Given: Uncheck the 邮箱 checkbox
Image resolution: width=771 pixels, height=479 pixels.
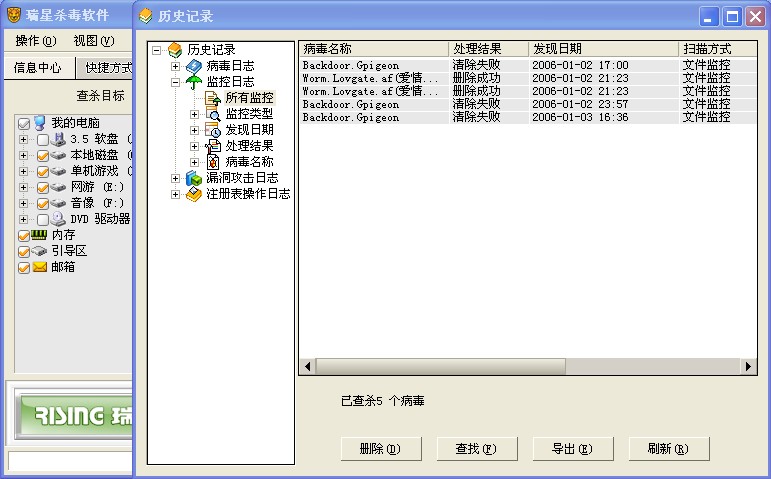Looking at the screenshot, I should tap(24, 268).
